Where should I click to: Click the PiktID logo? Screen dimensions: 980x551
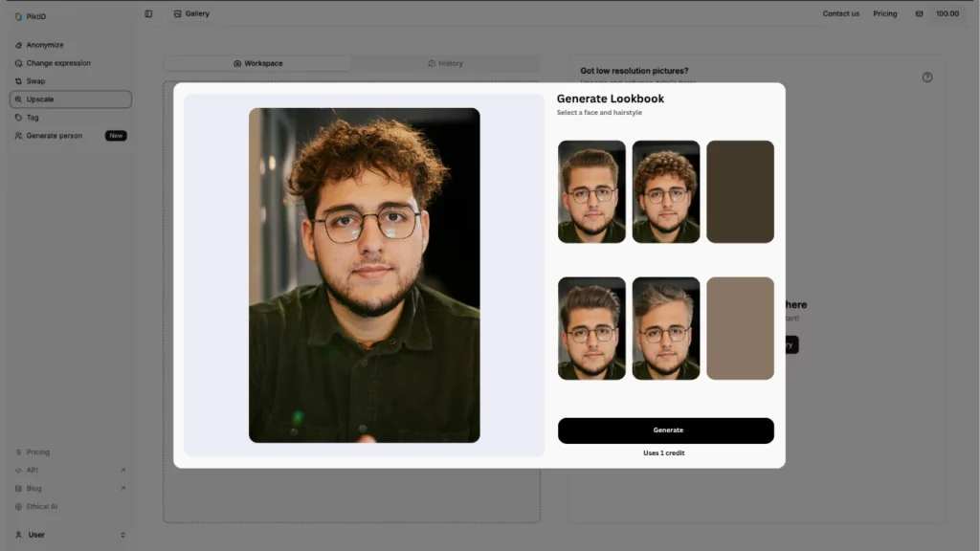coord(31,15)
